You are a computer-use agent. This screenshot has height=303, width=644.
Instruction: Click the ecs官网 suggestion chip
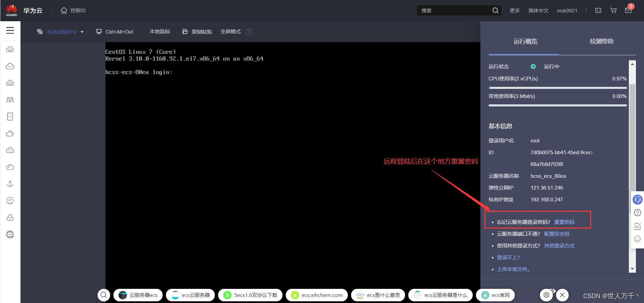pos(495,295)
